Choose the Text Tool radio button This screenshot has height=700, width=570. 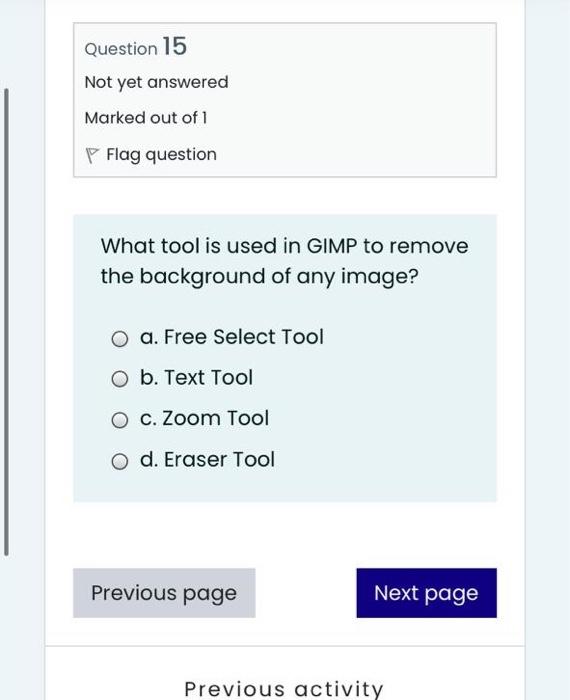[120, 379]
